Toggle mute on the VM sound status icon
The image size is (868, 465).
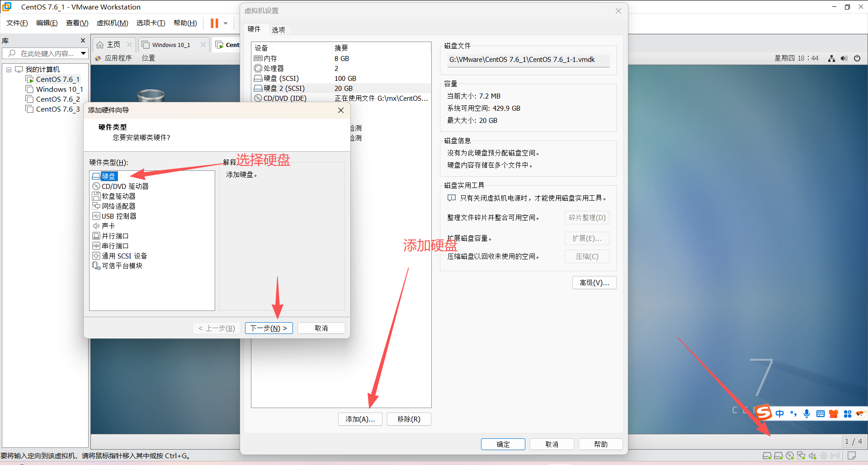pos(812,456)
